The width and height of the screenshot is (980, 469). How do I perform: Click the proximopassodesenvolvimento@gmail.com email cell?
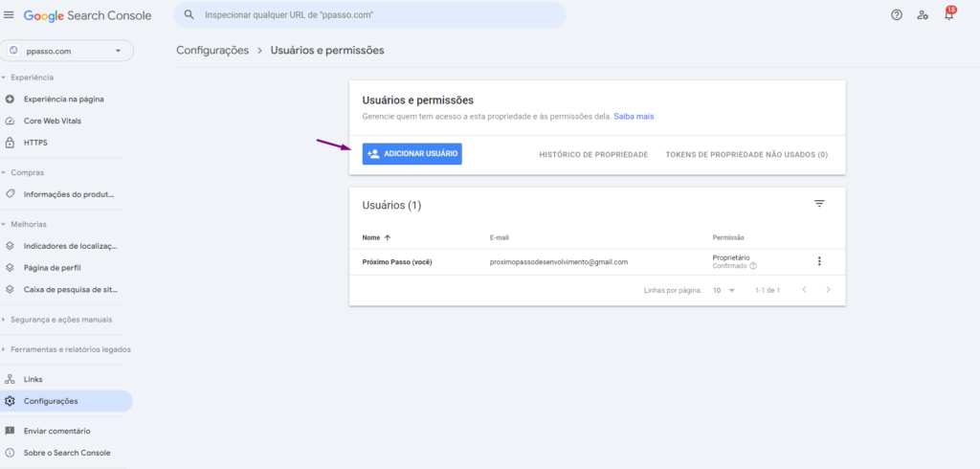[x=559, y=262]
